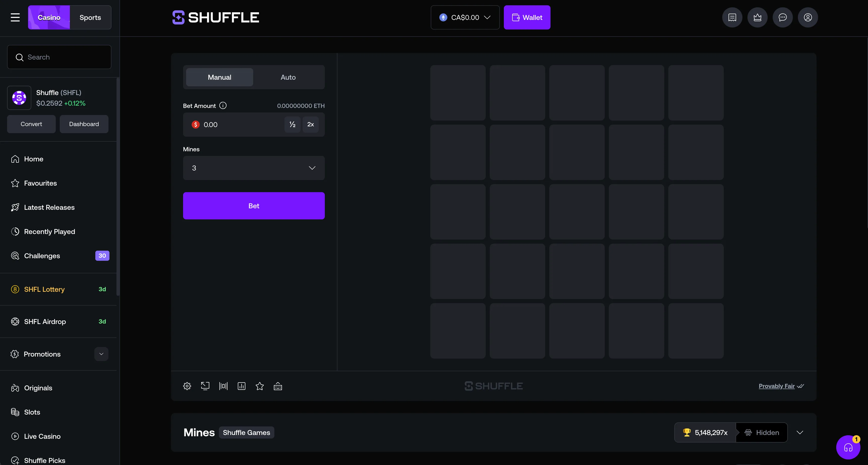868x465 pixels.
Task: Add Mines to favourites star icon
Action: click(260, 386)
